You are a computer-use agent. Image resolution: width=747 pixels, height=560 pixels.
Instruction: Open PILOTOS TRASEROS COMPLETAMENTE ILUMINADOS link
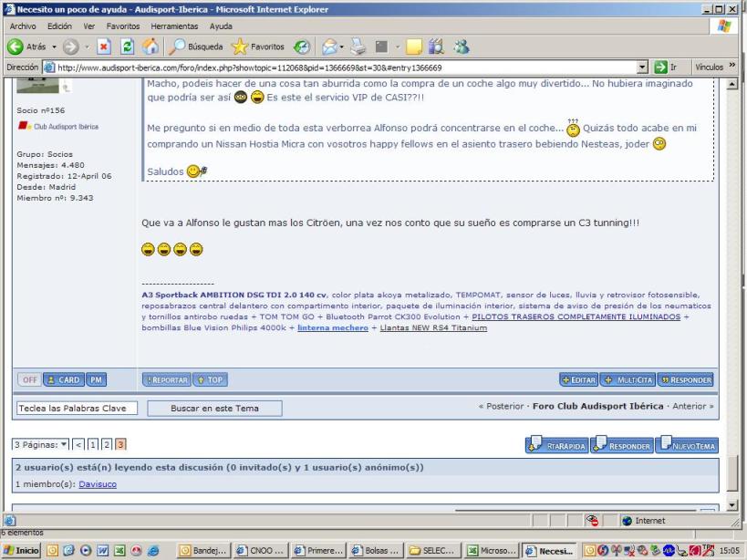click(576, 316)
